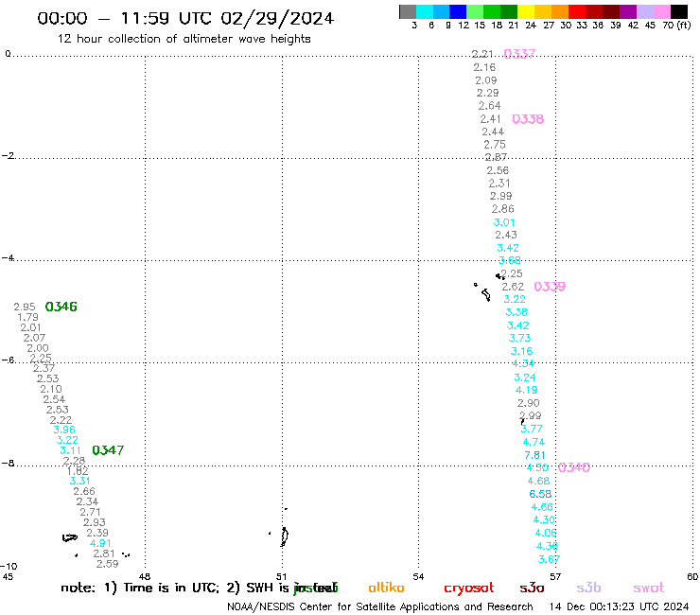
Task: Click the 1.79 wave height value
Action: pyautogui.click(x=27, y=317)
